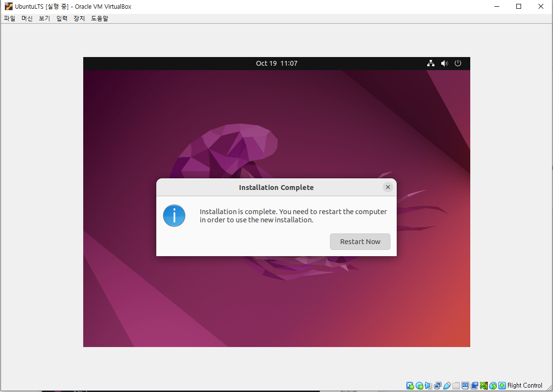Viewport: 553px width, 392px height.
Task: Close the VirtualBox window
Action: [x=540, y=6]
